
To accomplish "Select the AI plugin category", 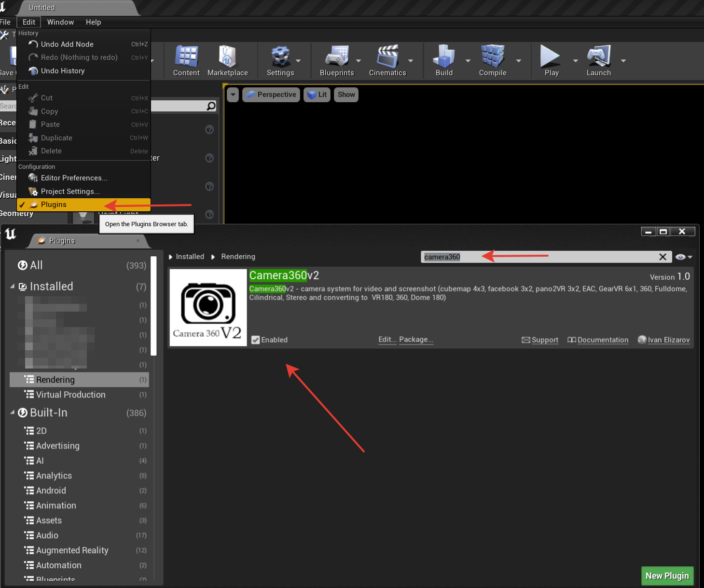I will (79, 461).
